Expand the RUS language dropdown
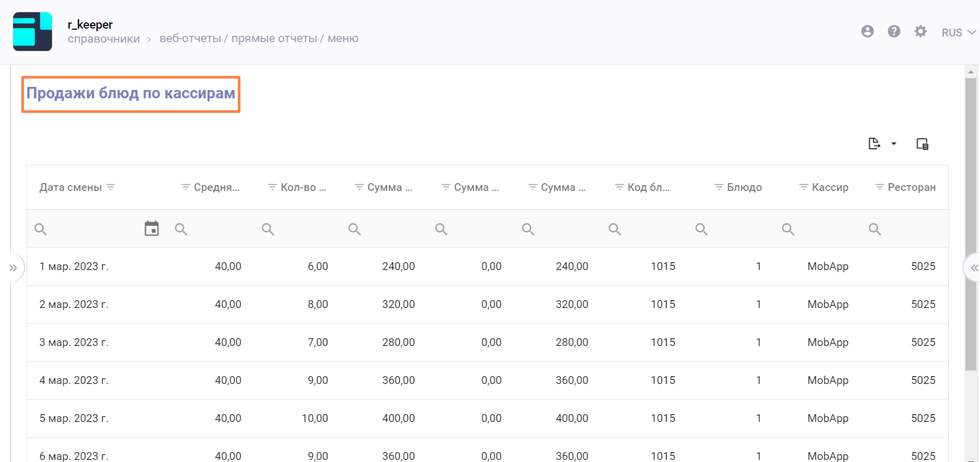 coord(958,32)
